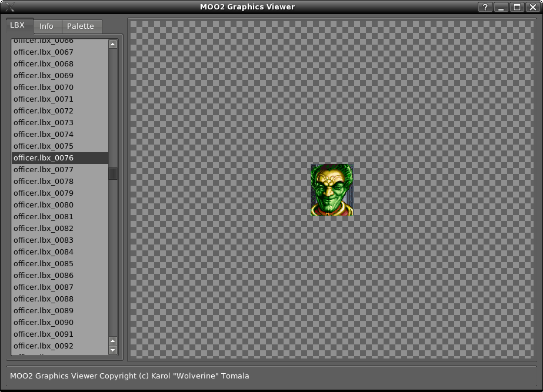Click the highlighted officer.lbx_0076 entry
543x392 pixels.
60,158
